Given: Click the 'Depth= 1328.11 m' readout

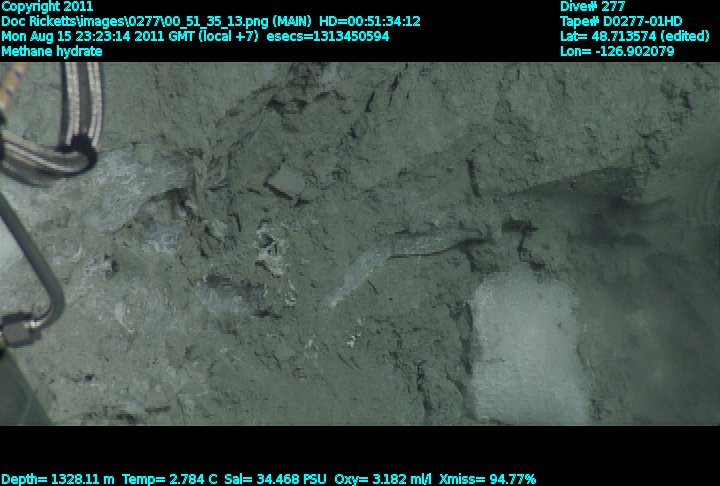Looking at the screenshot, I should (x=57, y=479).
